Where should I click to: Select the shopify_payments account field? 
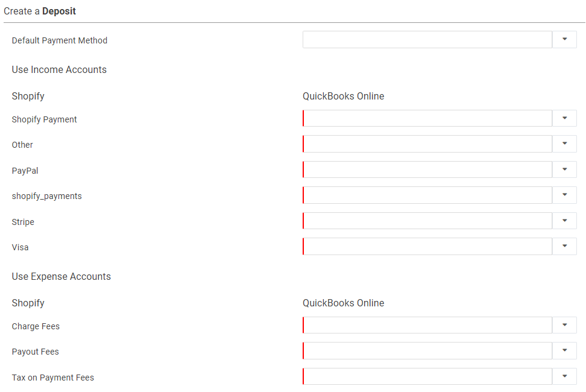click(427, 195)
